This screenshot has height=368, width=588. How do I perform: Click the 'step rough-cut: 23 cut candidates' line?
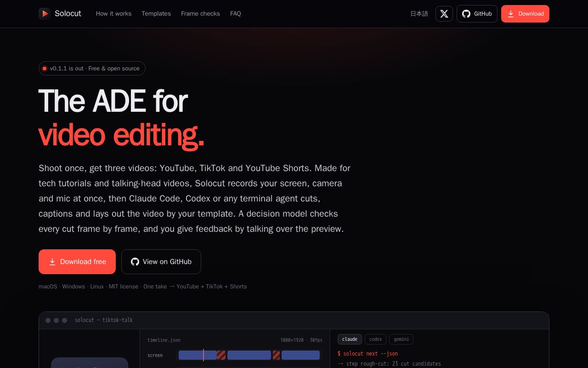coord(390,364)
